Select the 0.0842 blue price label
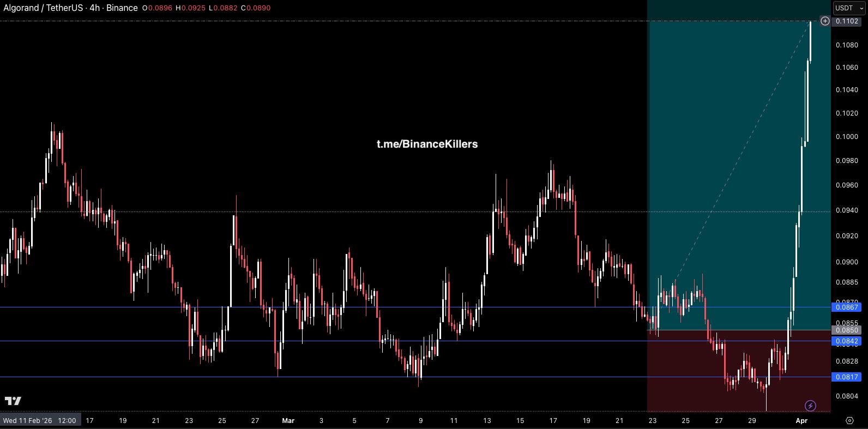This screenshot has height=429, width=868. tap(846, 341)
